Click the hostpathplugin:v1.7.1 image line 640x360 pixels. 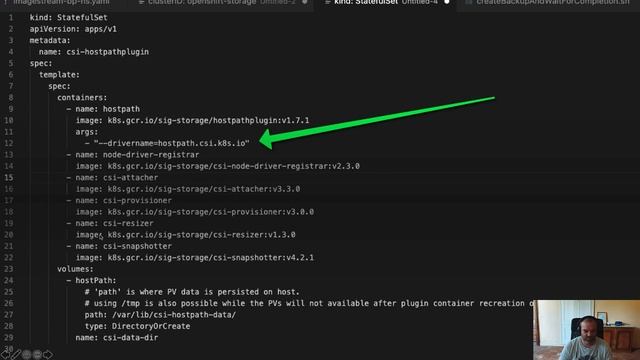coord(192,120)
